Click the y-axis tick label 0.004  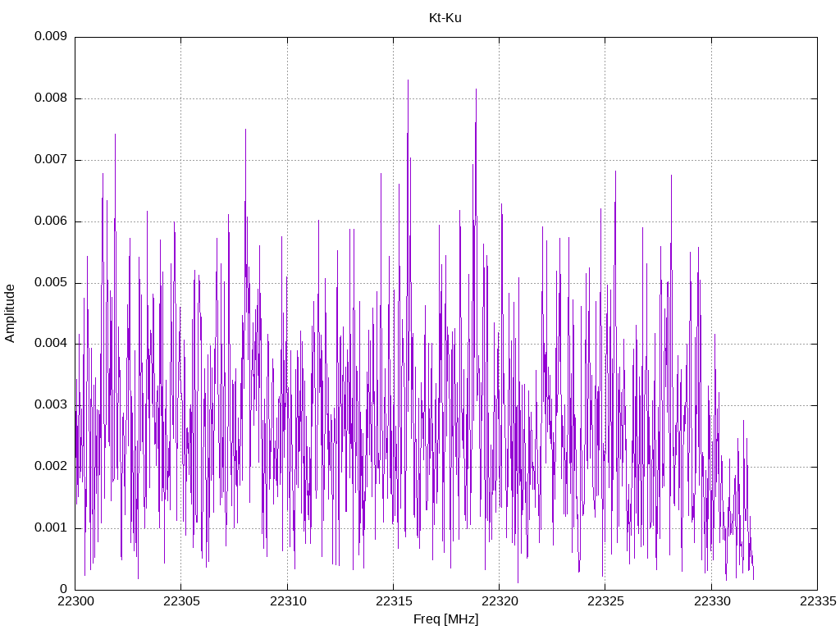click(x=51, y=344)
